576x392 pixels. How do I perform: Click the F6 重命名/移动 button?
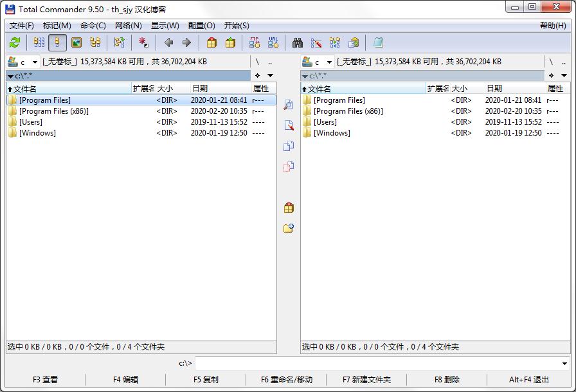coord(287,380)
